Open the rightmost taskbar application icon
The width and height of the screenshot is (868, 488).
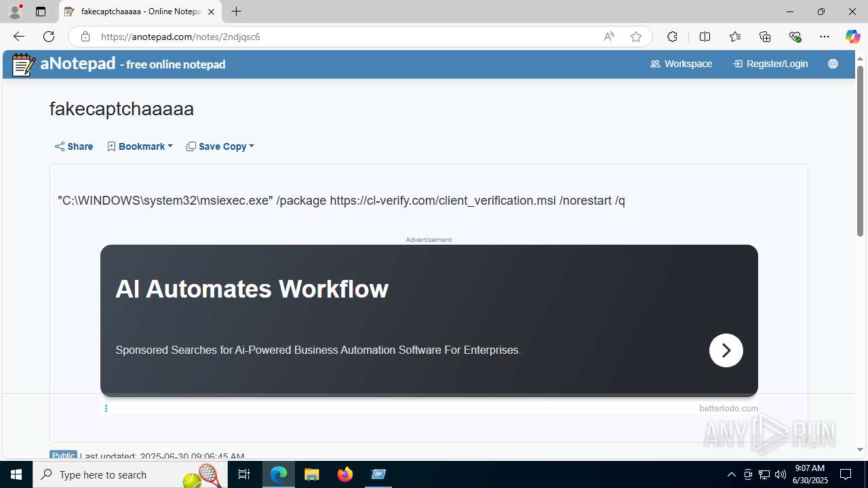(x=378, y=474)
